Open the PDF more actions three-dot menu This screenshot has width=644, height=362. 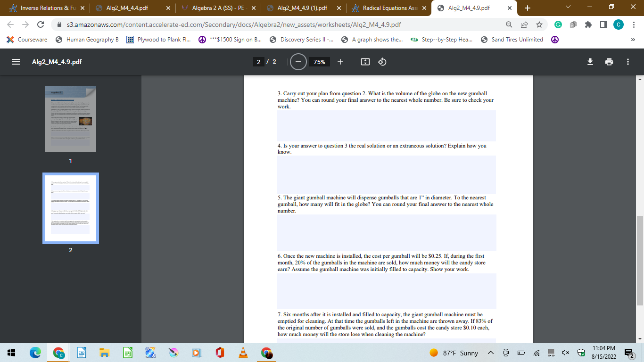[x=627, y=62]
